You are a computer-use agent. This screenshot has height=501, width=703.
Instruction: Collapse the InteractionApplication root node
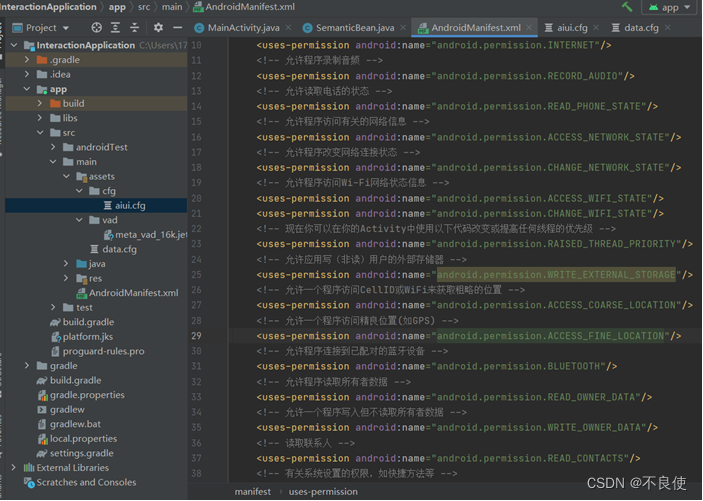14,45
